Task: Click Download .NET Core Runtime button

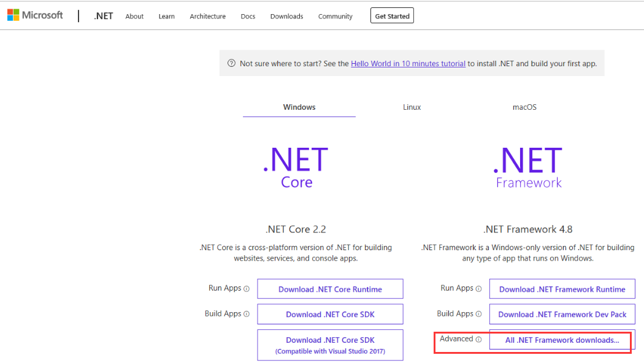Action: [330, 289]
